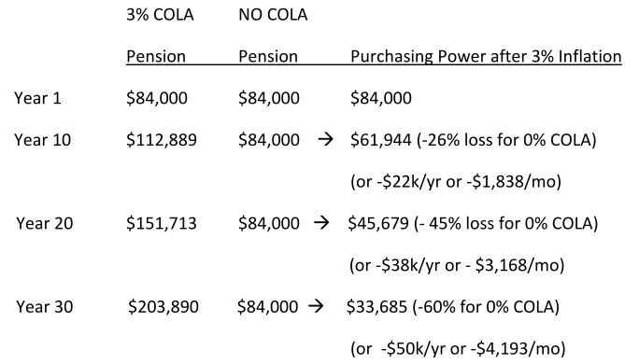The height and width of the screenshot is (364, 625).
Task: Click the underlined Pension heading under 3% COLA
Action: pyautogui.click(x=156, y=57)
